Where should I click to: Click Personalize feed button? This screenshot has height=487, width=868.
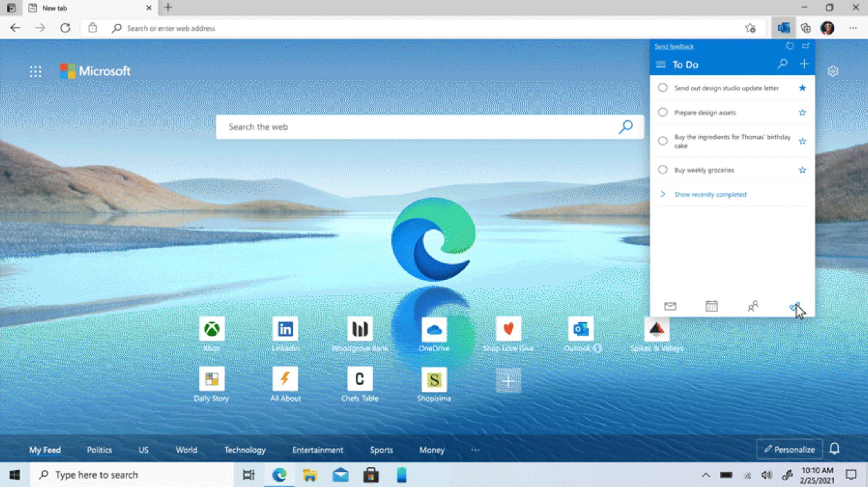pos(789,450)
